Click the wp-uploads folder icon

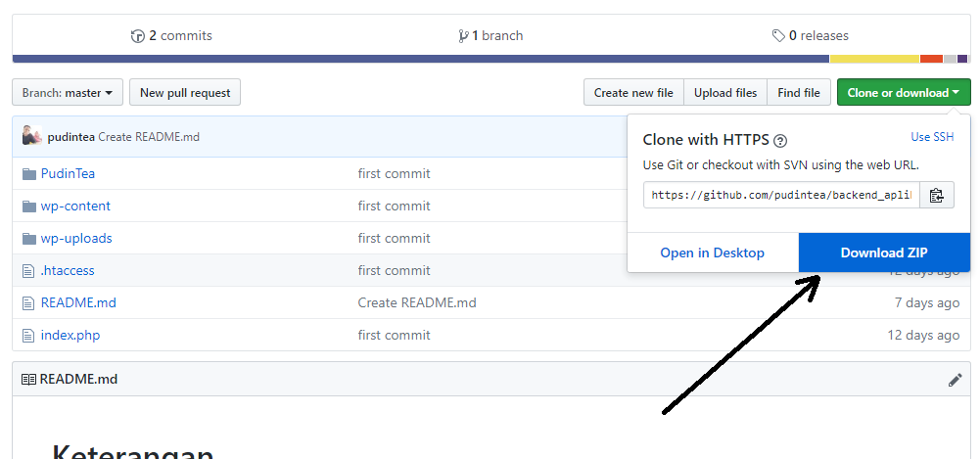28,239
